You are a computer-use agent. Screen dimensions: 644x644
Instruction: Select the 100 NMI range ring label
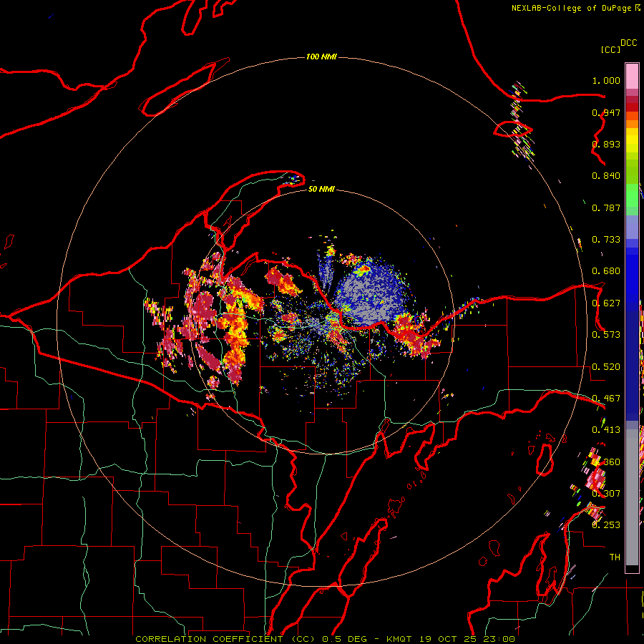pyautogui.click(x=321, y=57)
